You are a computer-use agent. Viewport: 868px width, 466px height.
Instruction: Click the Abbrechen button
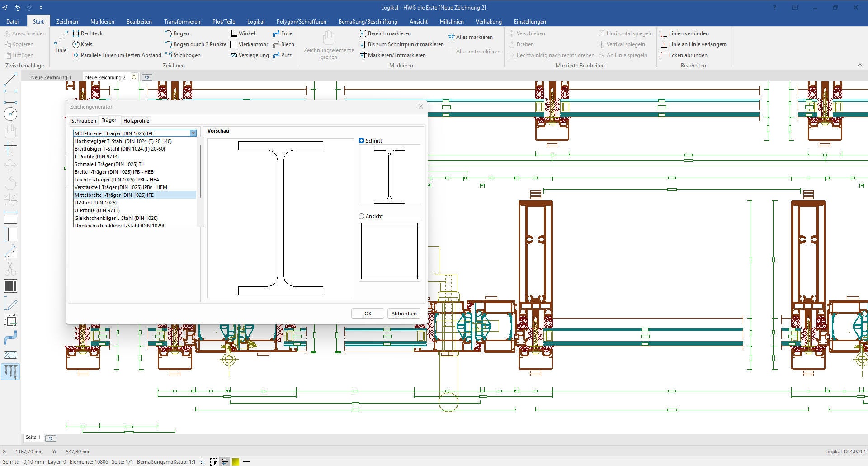point(404,314)
